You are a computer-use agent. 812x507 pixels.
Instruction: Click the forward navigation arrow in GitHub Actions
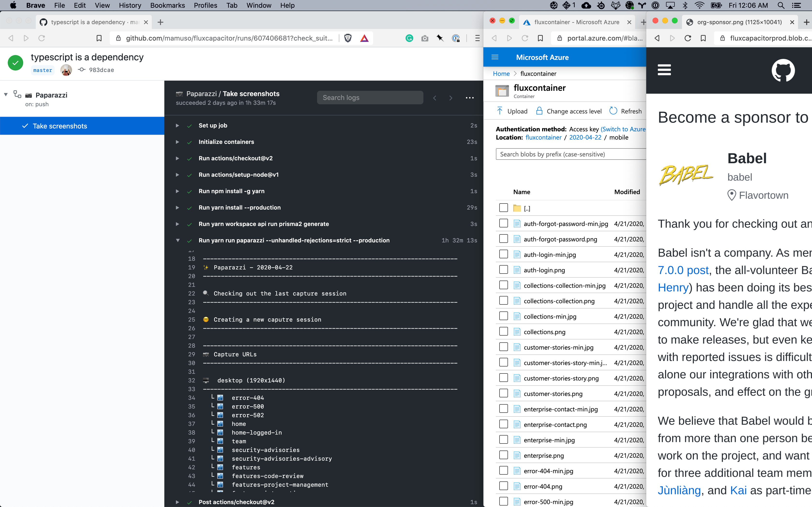[451, 98]
